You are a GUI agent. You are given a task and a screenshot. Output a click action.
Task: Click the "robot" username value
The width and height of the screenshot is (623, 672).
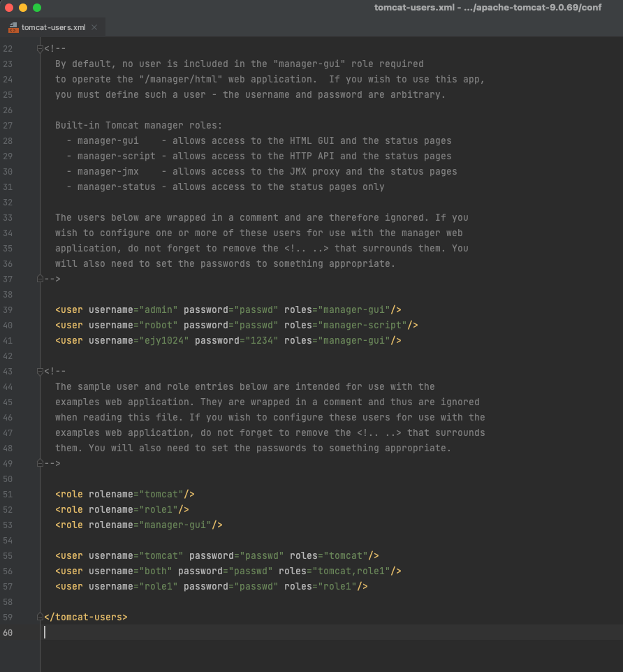159,326
